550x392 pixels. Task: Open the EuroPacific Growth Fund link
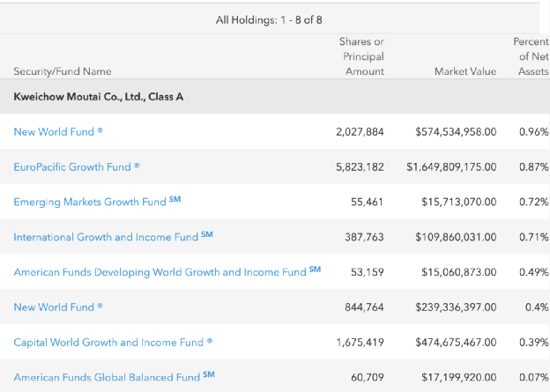[x=72, y=166]
